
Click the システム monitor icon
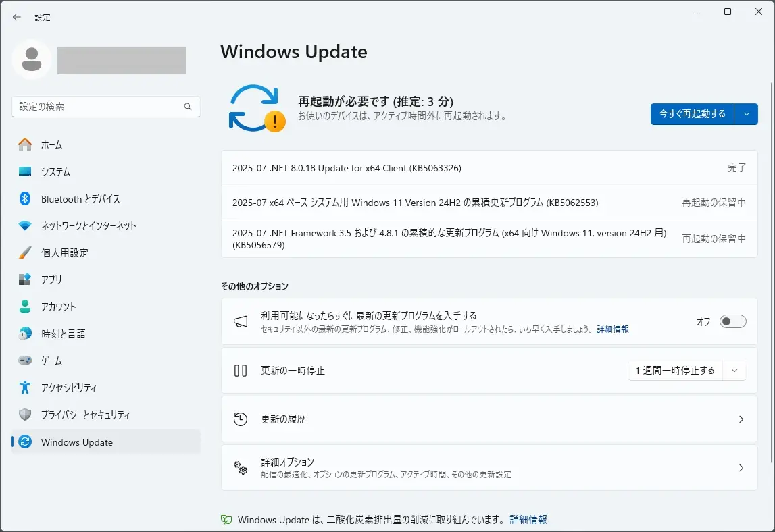pyautogui.click(x=25, y=172)
